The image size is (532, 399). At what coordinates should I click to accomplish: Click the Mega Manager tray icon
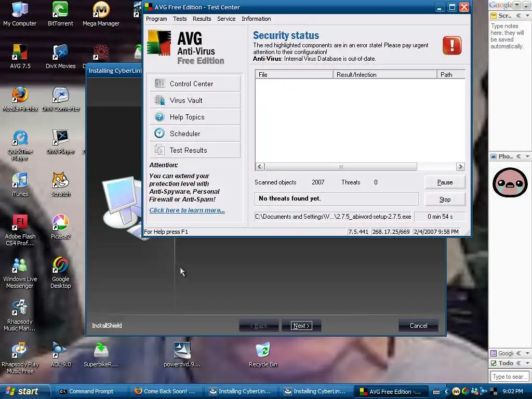(456, 391)
